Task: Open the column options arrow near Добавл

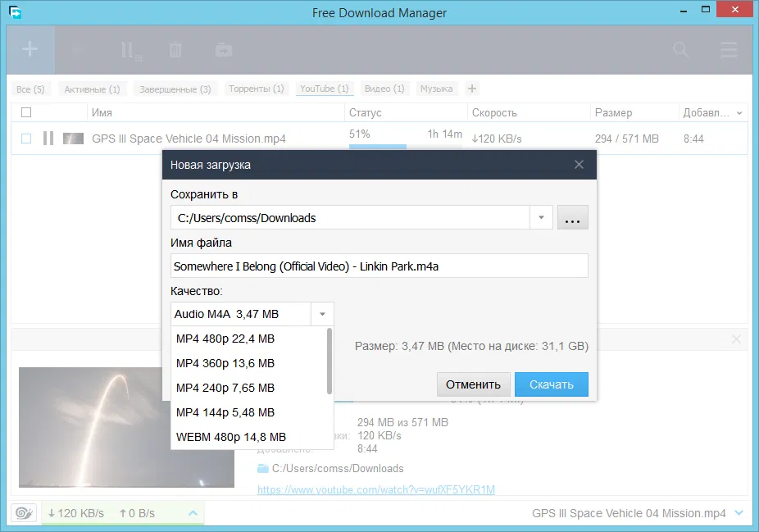Action: pyautogui.click(x=739, y=113)
